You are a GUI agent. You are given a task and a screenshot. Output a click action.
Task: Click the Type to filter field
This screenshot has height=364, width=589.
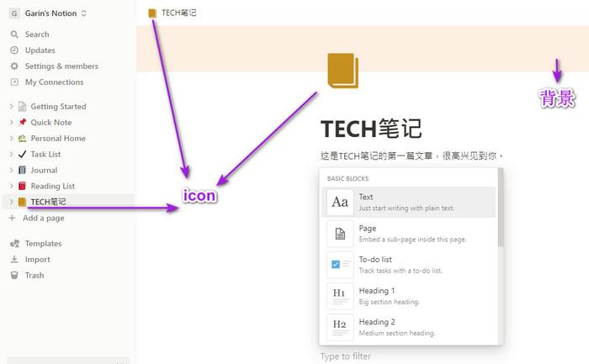pyautogui.click(x=346, y=356)
